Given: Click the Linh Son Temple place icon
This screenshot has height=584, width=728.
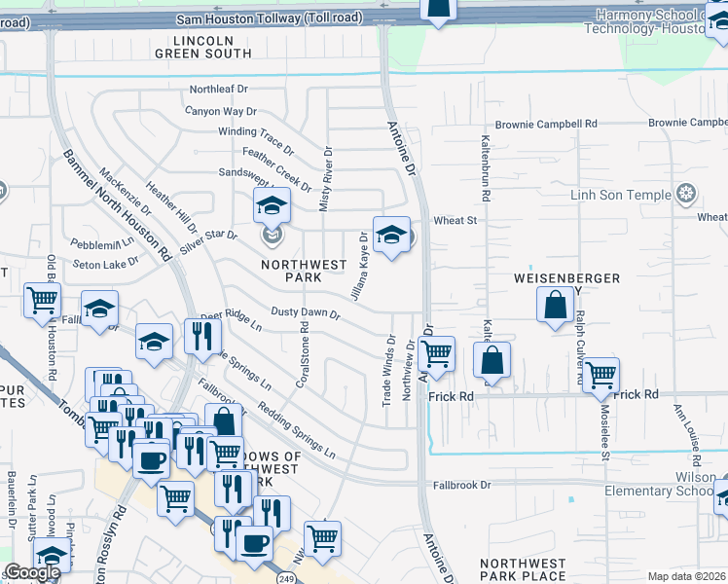Looking at the screenshot, I should 686,194.
